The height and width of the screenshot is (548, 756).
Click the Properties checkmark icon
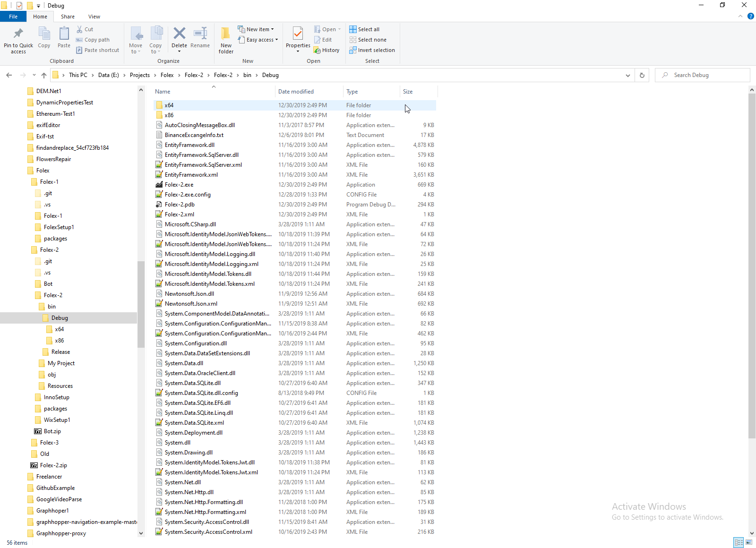click(x=298, y=33)
